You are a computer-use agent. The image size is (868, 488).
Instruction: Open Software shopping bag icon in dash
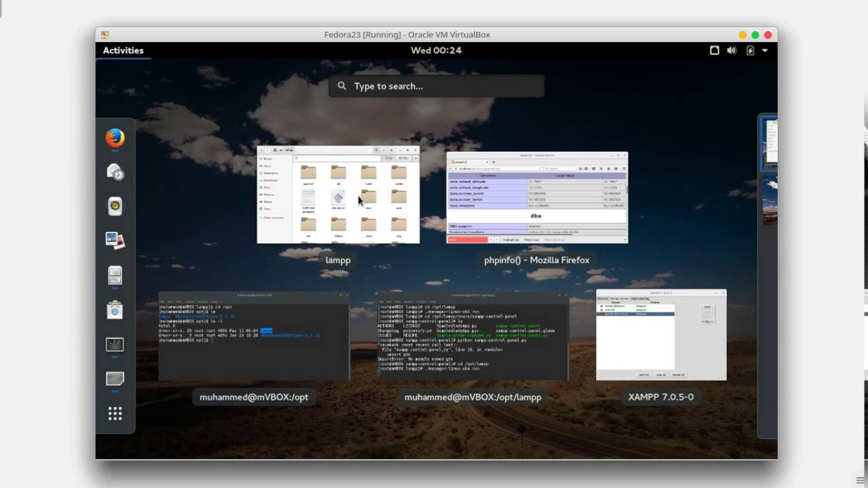(x=115, y=310)
